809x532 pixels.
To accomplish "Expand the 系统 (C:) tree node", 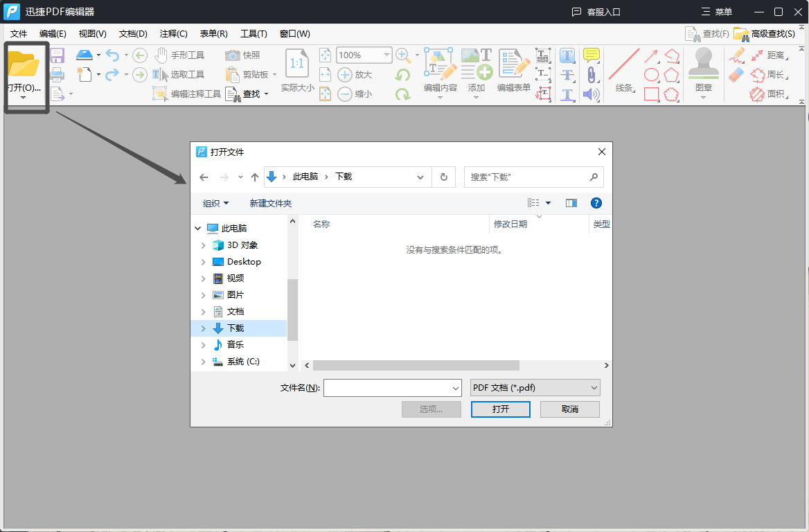I will coord(203,362).
